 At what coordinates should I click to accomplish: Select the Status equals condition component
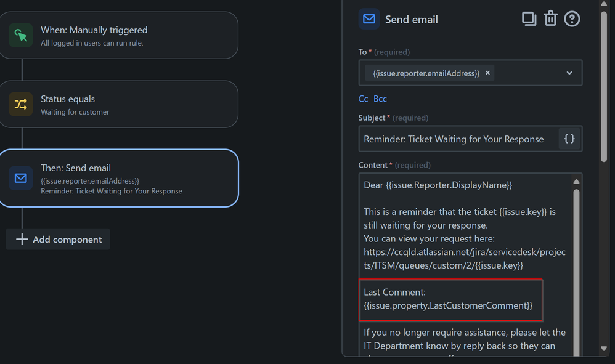tap(120, 103)
